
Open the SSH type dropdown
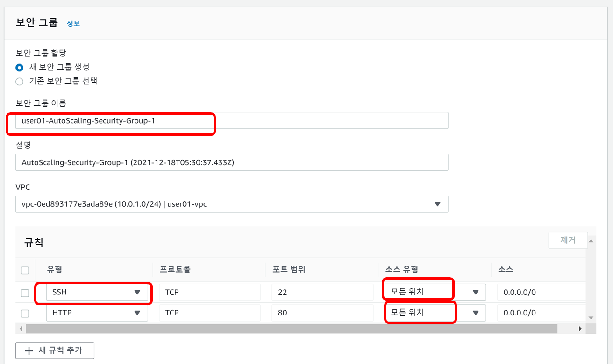(x=97, y=292)
